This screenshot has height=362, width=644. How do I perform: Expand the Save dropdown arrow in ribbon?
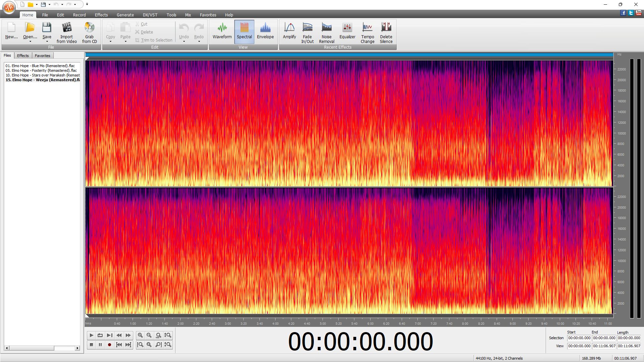point(47,42)
